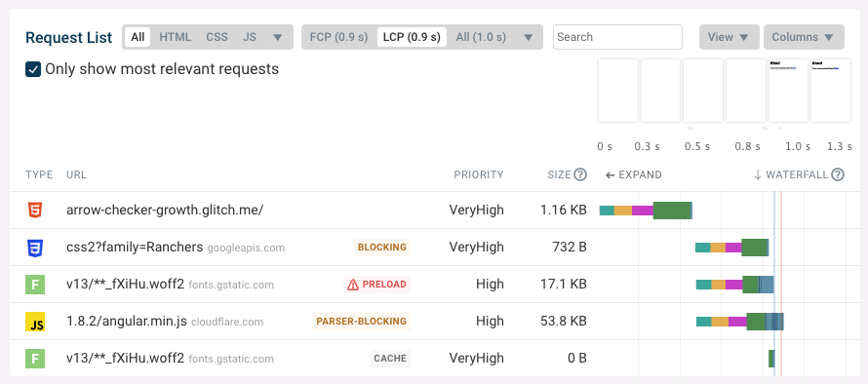Click the HTML file type icon
This screenshot has height=384, width=868.
click(35, 211)
